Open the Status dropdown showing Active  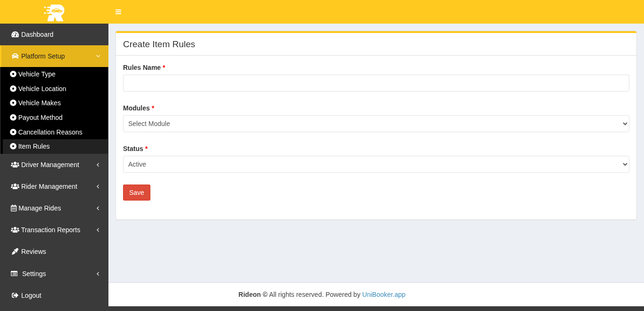[x=376, y=164]
